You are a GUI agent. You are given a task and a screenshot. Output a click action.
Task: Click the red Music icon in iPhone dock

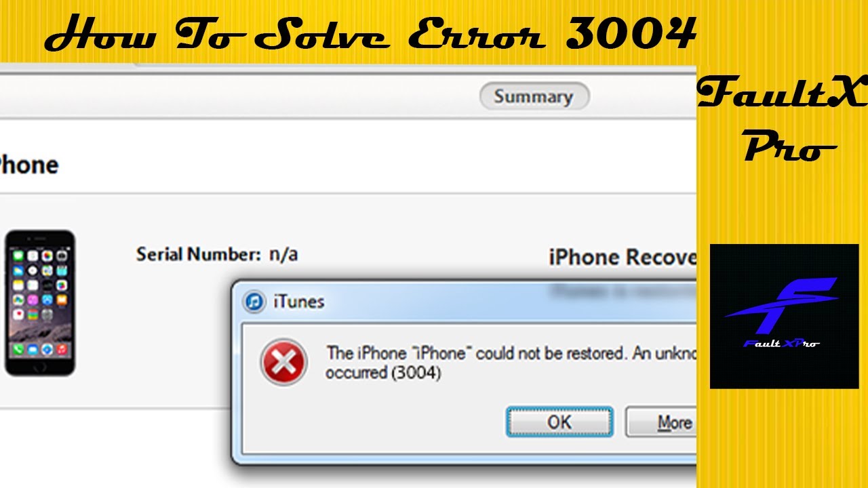coord(62,349)
